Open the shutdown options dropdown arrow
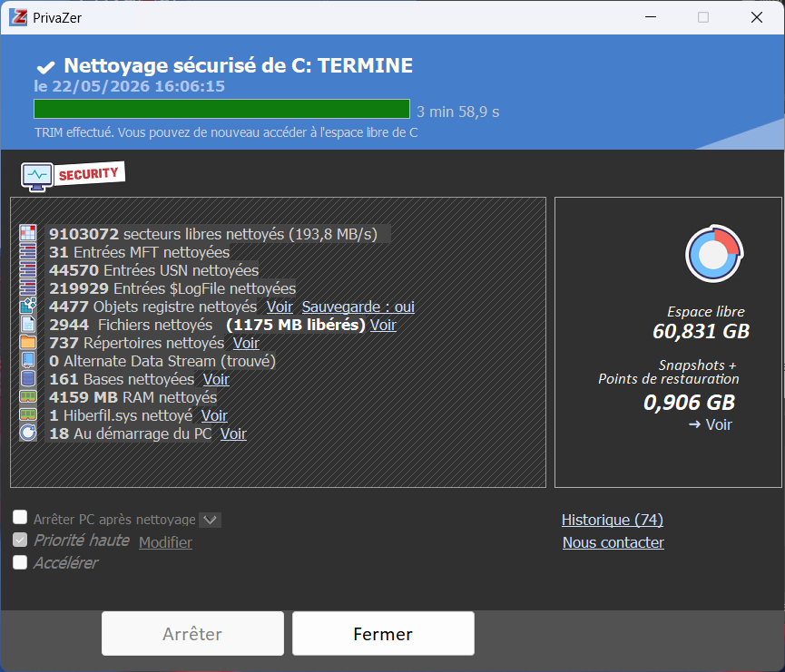 coord(210,520)
